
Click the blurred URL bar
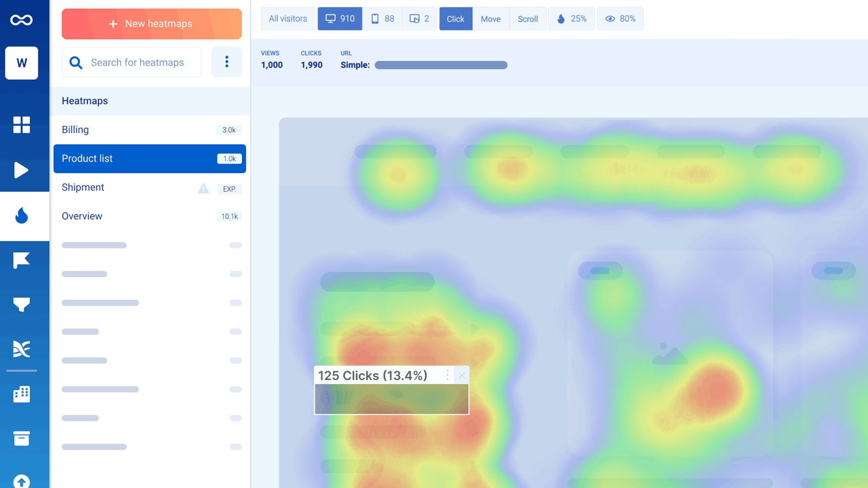(441, 65)
